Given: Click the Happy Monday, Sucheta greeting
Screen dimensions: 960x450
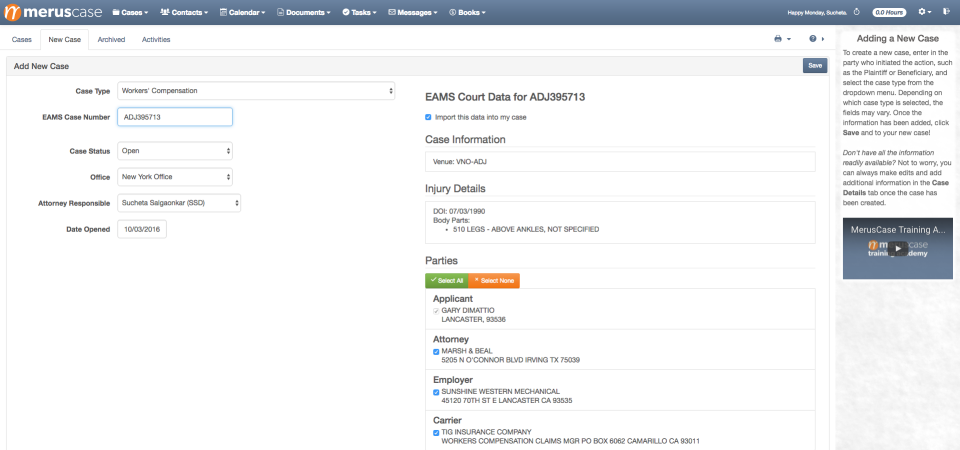Looking at the screenshot, I should 817,12.
